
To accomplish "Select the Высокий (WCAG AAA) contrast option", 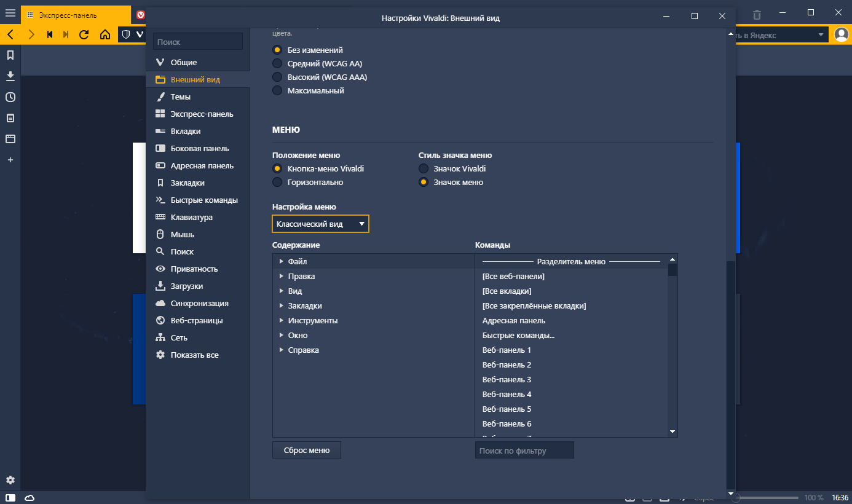I will click(x=277, y=77).
